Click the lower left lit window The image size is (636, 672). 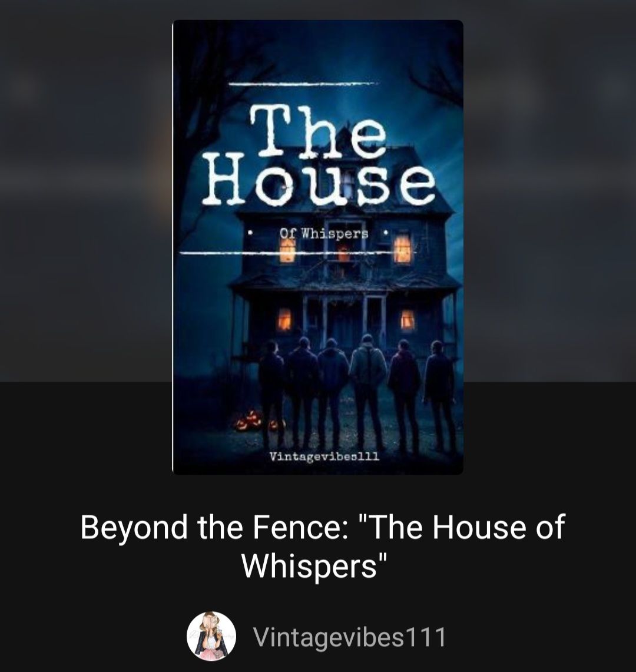coord(284,319)
